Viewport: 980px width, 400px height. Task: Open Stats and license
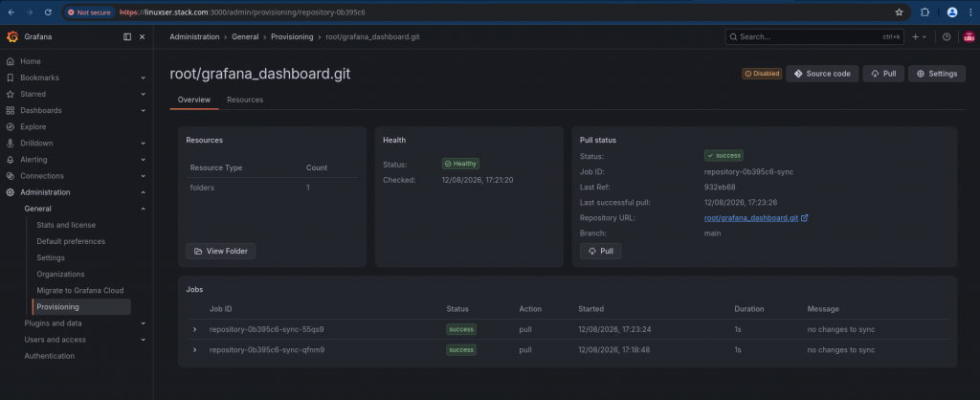pyautogui.click(x=66, y=224)
